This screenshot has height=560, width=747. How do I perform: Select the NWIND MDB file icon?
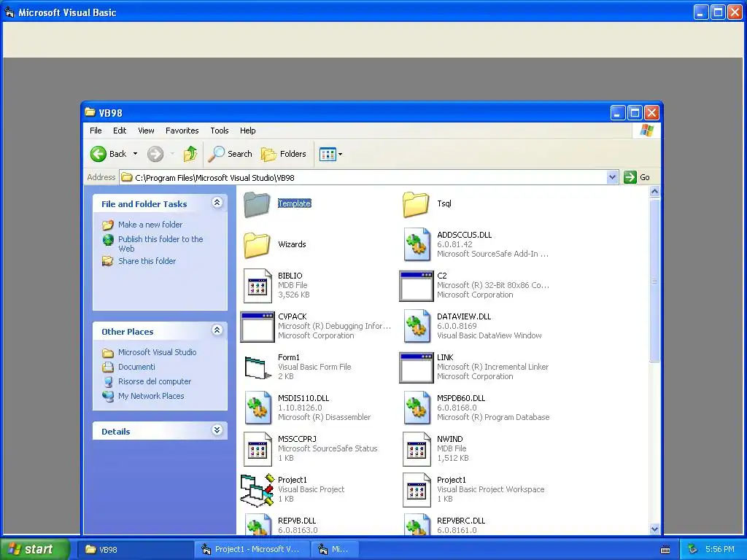[417, 449]
